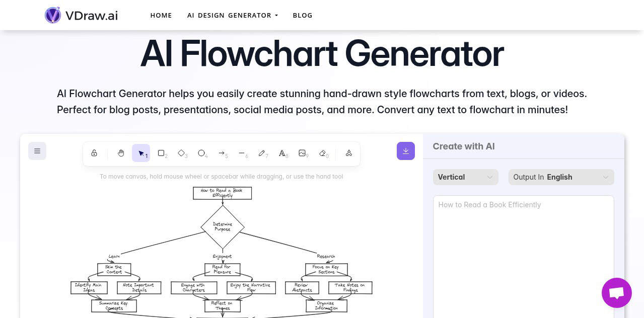
Task: Select the Ellipse tool
Action: pos(201,153)
